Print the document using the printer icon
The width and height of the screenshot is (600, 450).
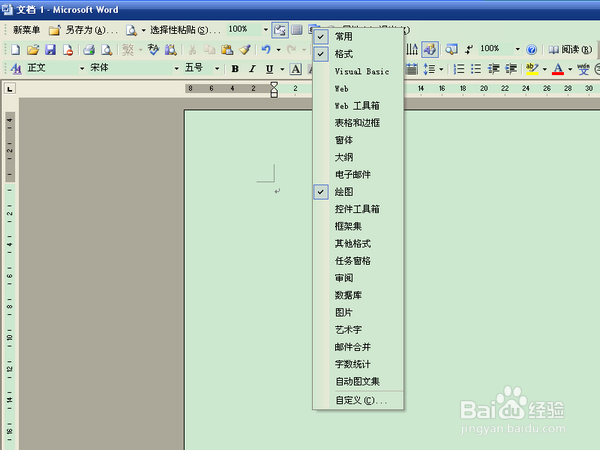pos(89,50)
